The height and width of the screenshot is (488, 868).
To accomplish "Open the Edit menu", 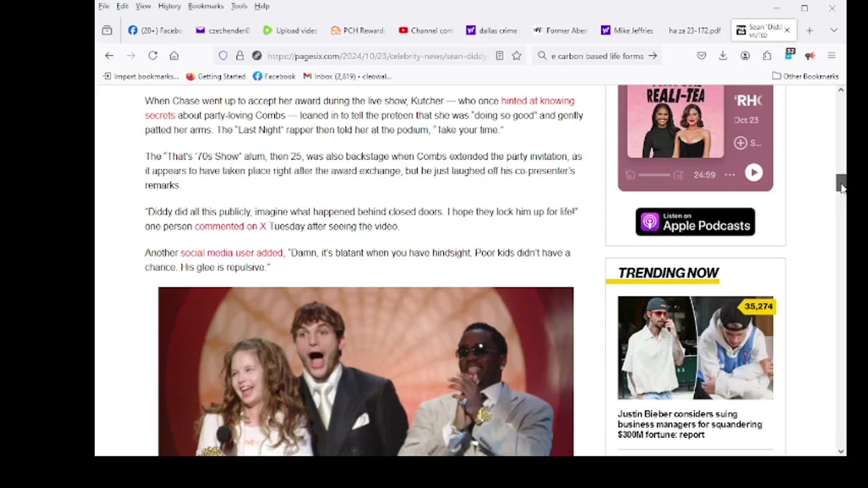I will [x=122, y=6].
